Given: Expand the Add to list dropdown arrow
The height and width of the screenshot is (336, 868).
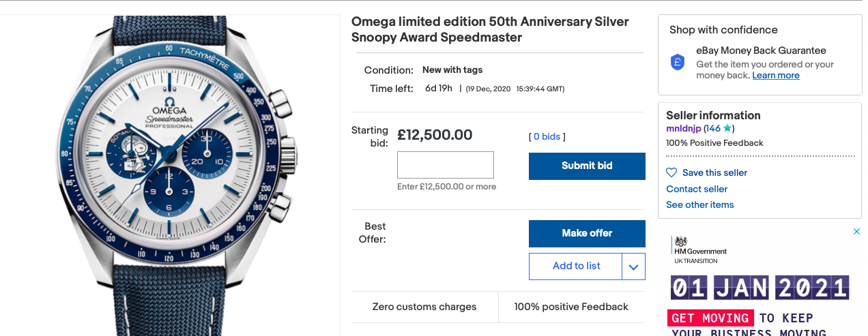Looking at the screenshot, I should point(633,266).
